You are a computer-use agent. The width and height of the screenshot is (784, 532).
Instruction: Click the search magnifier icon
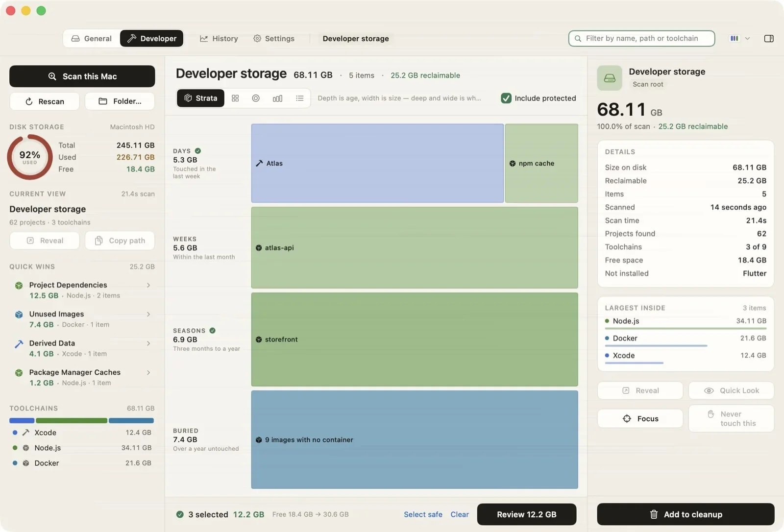pyautogui.click(x=578, y=38)
